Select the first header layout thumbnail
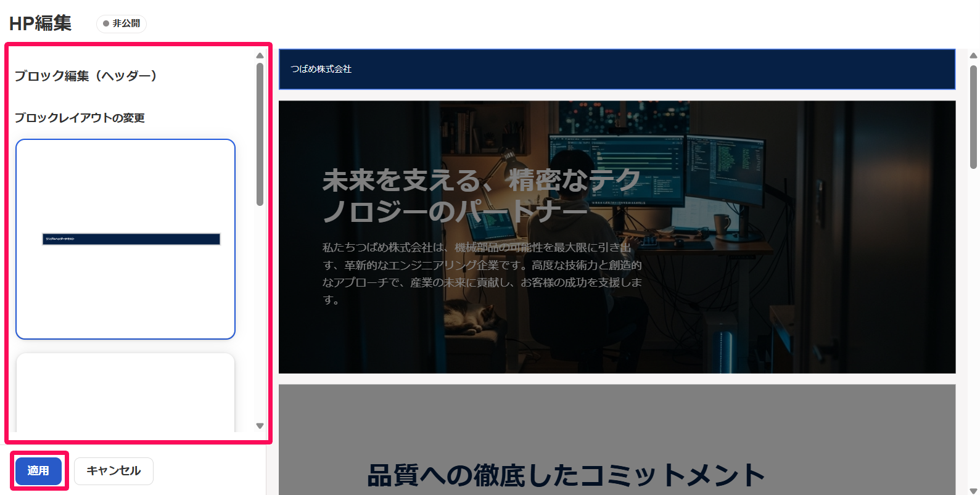 125,239
